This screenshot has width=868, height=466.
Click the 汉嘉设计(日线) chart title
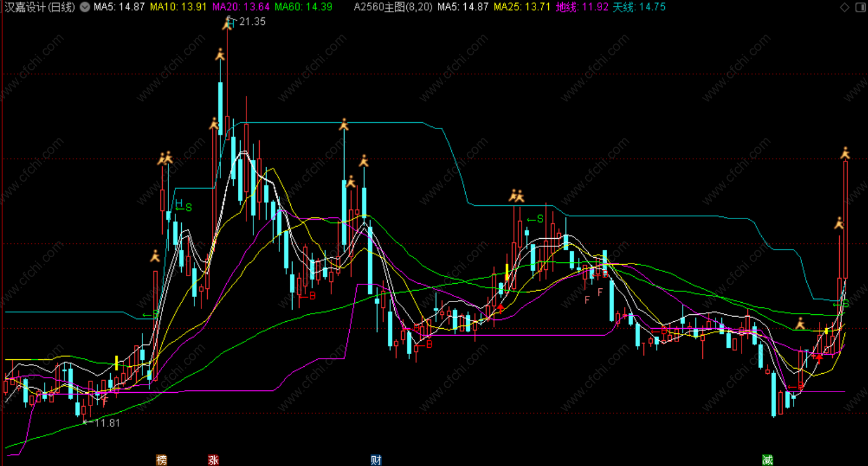39,7
